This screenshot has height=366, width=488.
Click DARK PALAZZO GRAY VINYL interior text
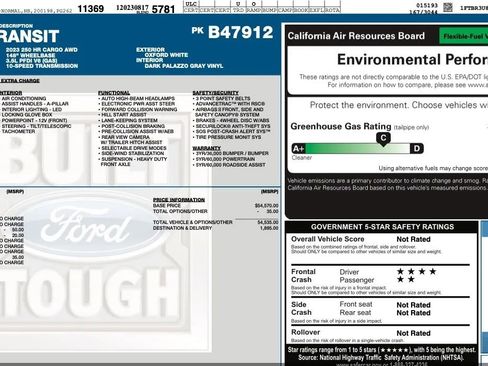point(184,66)
